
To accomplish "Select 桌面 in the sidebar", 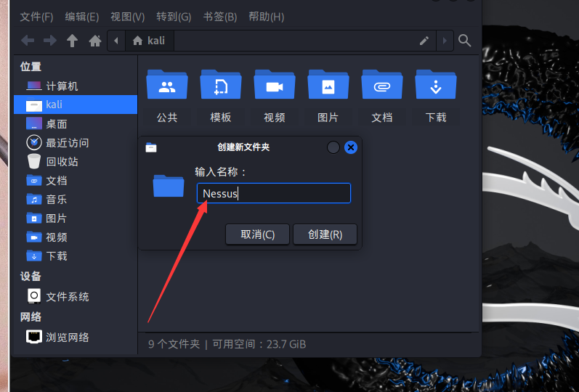I will point(76,123).
